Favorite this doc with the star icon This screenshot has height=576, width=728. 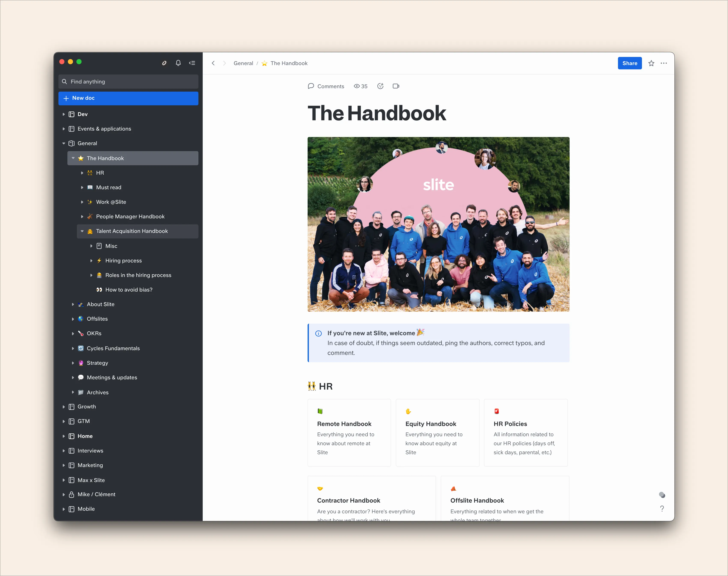click(x=651, y=63)
